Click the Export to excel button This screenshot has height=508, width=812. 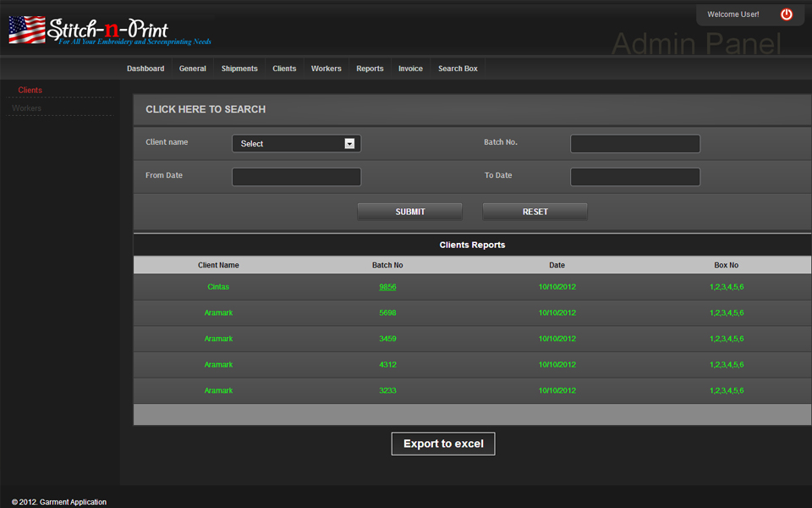pos(443,444)
